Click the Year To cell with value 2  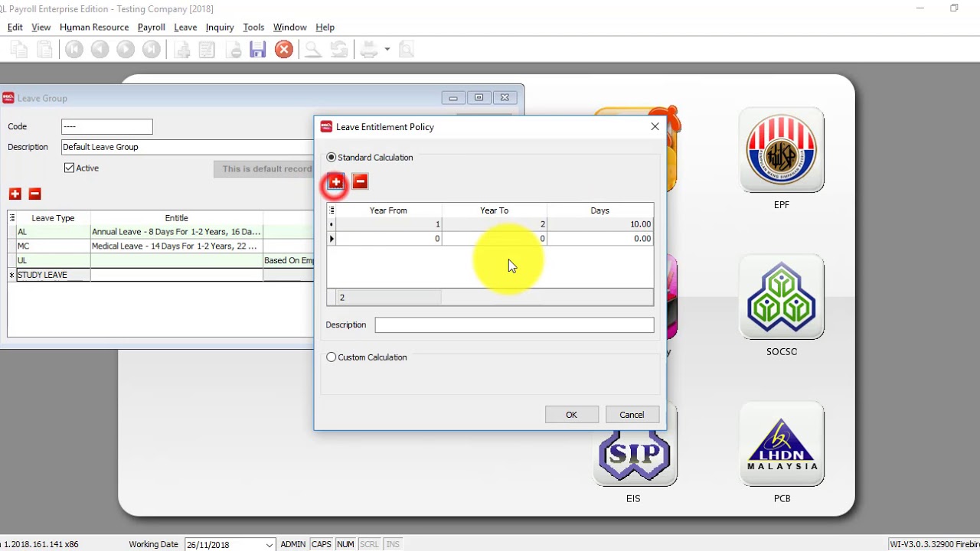(495, 224)
